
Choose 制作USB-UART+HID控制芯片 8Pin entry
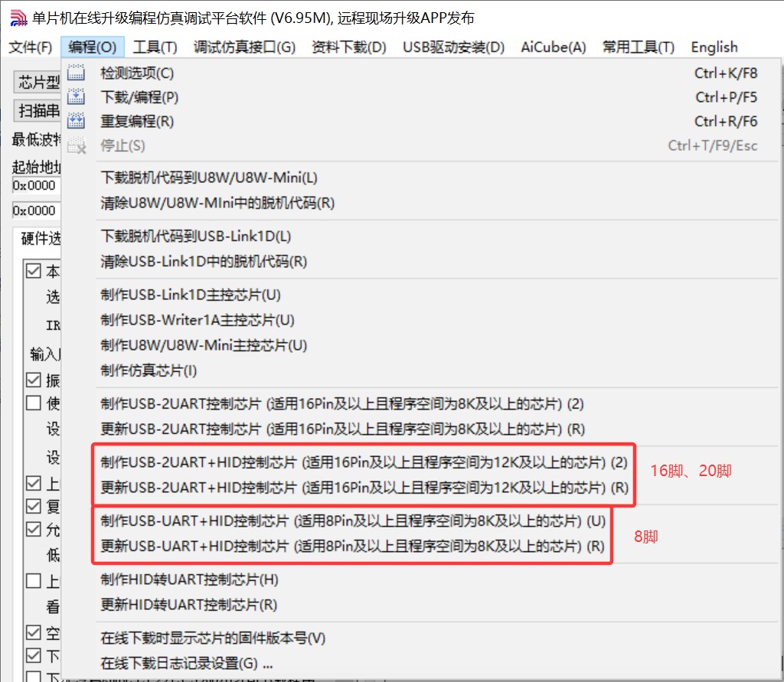click(x=421, y=521)
